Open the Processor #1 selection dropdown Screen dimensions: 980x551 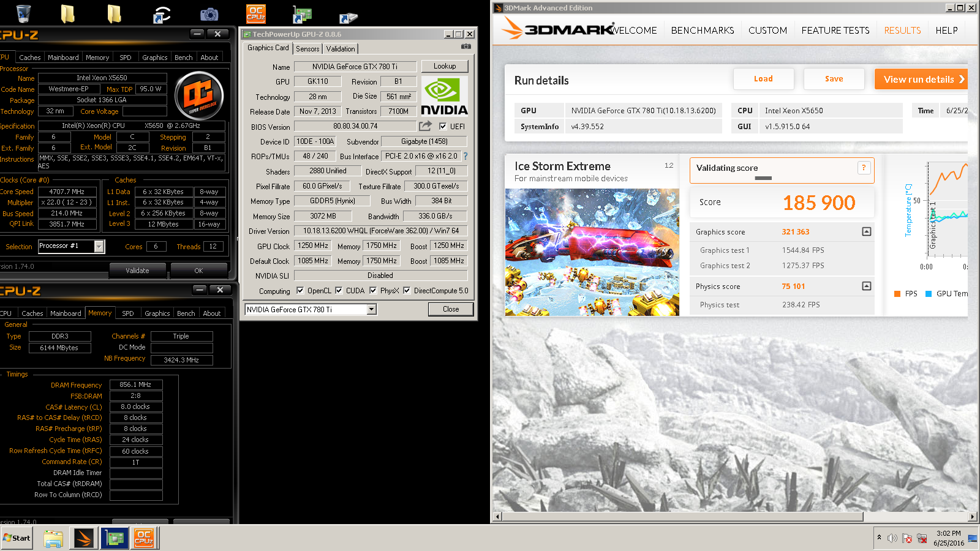[99, 246]
